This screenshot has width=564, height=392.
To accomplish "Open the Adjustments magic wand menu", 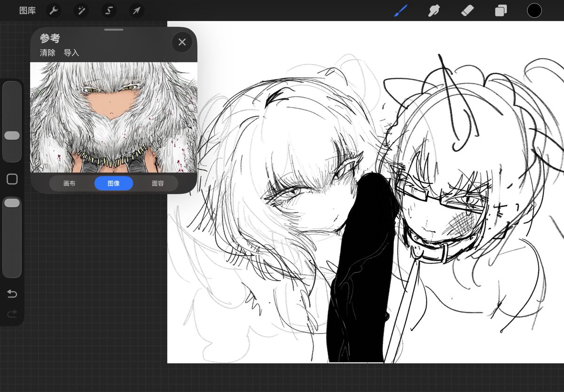I will click(81, 10).
